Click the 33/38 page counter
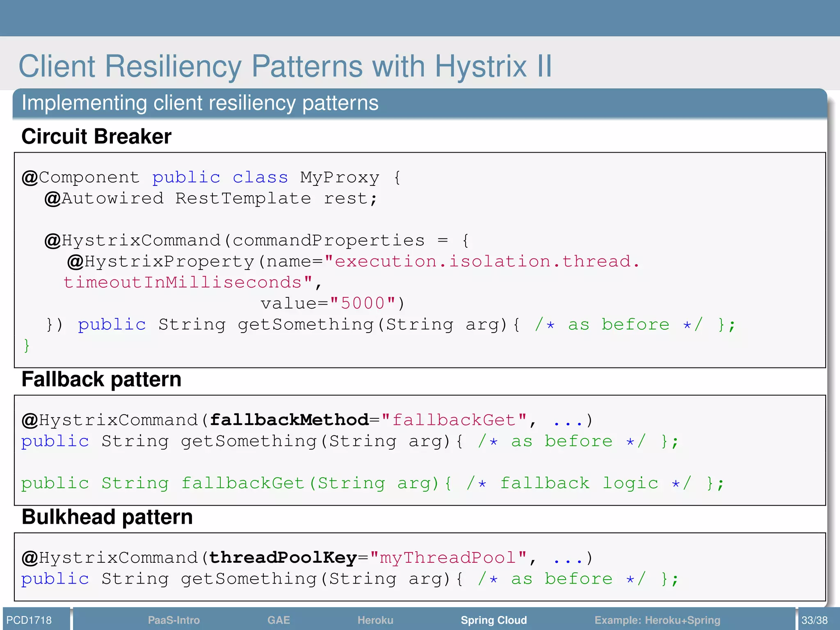This screenshot has height=630, width=840. [815, 620]
